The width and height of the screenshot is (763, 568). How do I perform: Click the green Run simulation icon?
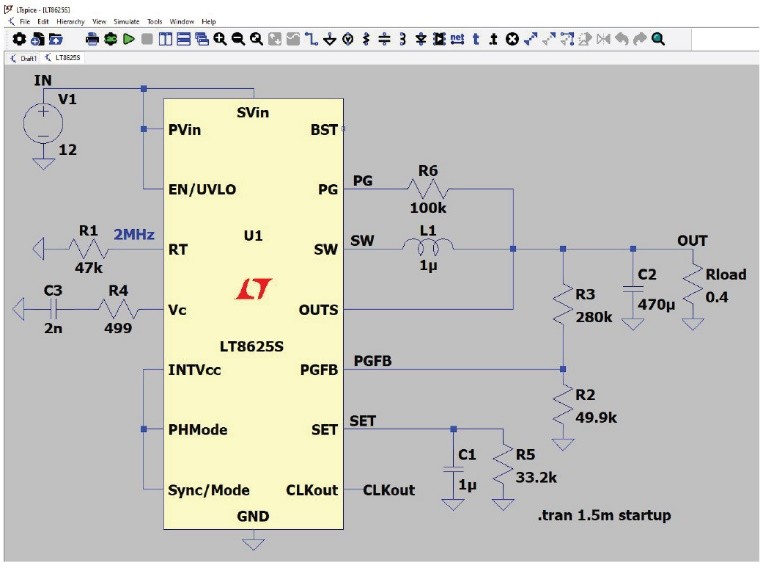click(128, 39)
